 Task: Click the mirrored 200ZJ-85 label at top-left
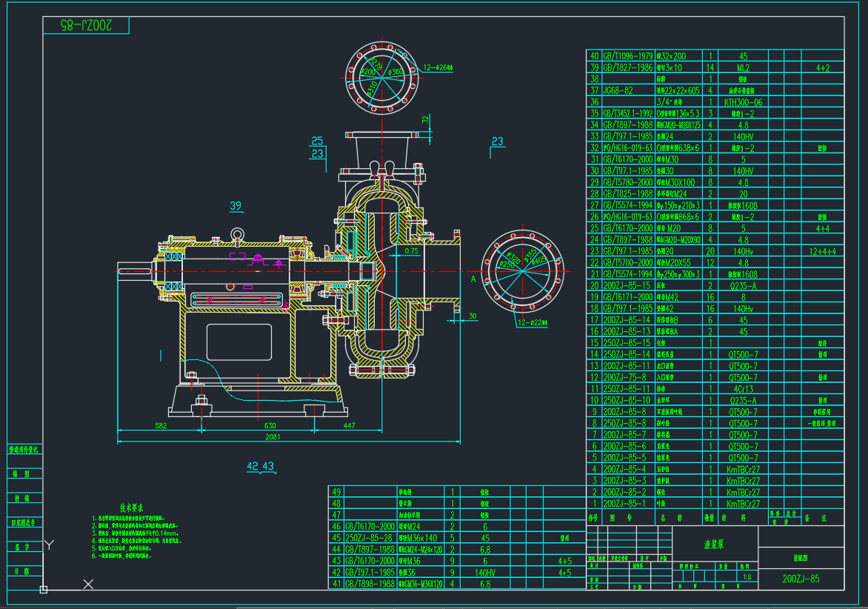tap(87, 25)
